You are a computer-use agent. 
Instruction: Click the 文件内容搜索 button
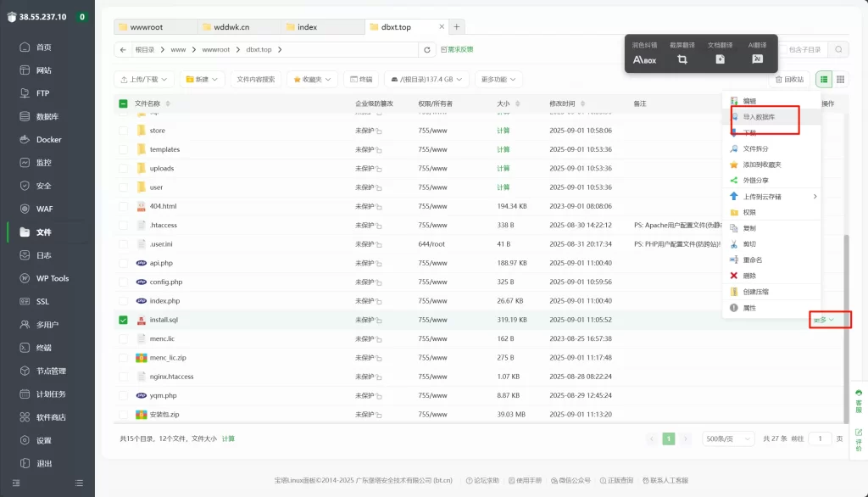click(x=255, y=79)
